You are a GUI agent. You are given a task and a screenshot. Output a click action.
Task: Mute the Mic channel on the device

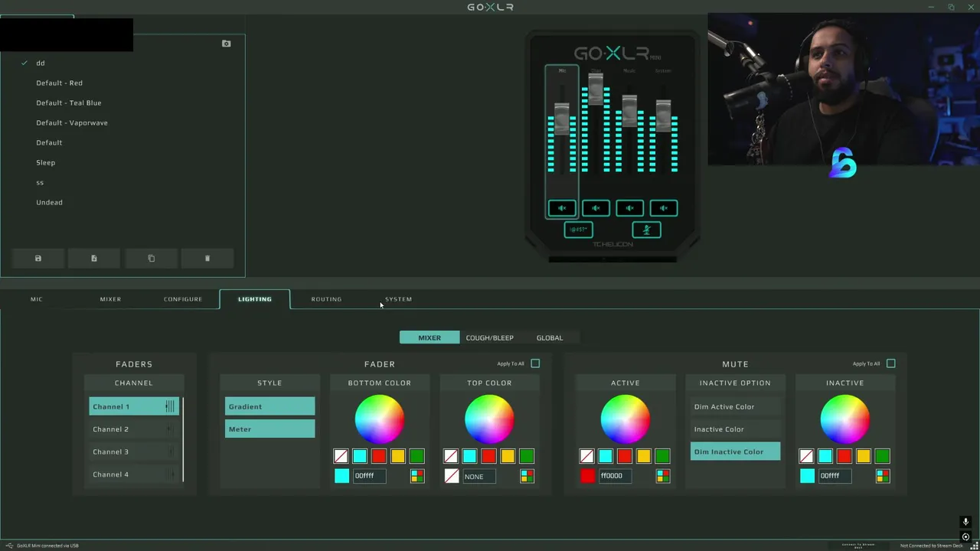pos(562,208)
